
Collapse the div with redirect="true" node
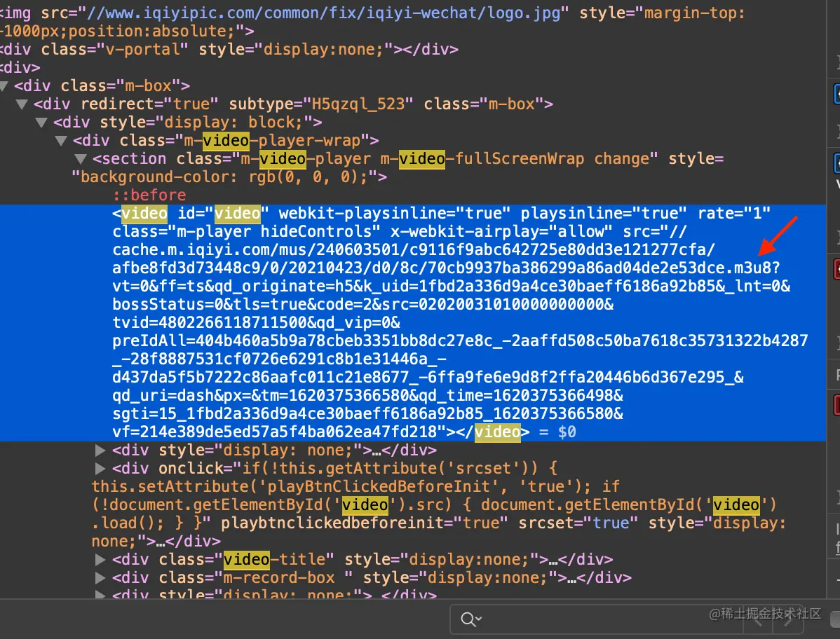pyautogui.click(x=22, y=104)
